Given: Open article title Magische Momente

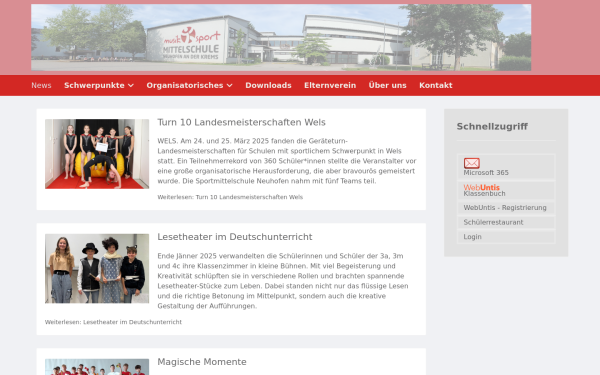Looking at the screenshot, I should pos(202,362).
